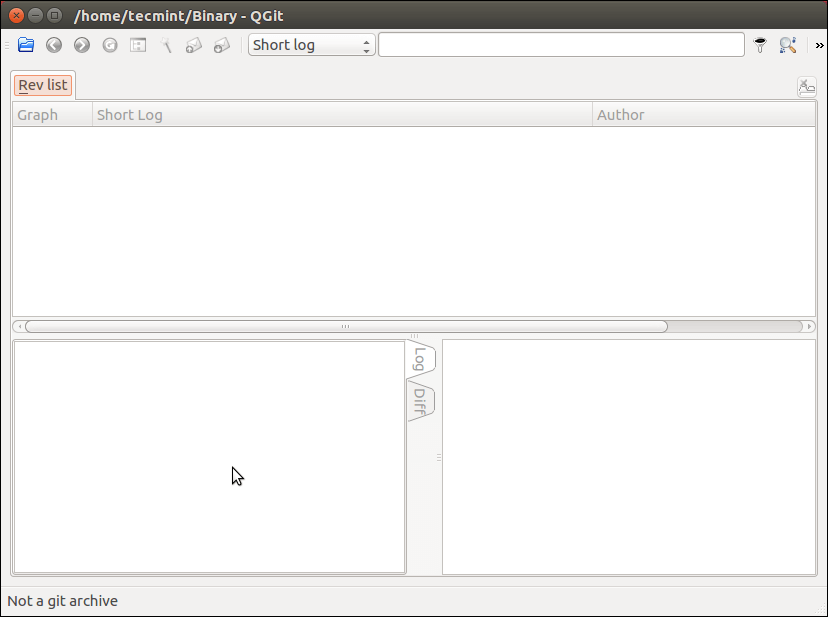
Task: Select the Short Log column header
Action: click(x=129, y=114)
